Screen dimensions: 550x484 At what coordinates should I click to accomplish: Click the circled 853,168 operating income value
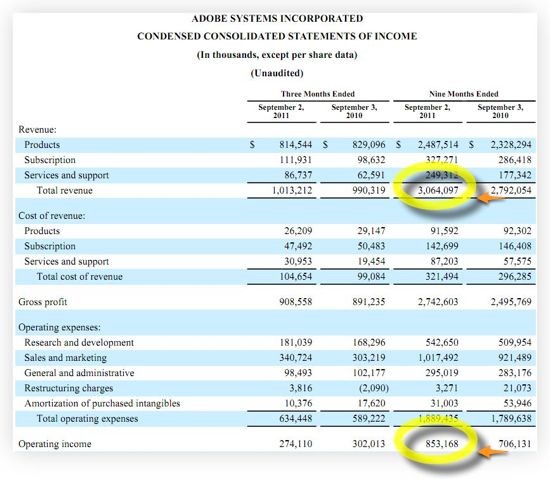click(x=442, y=444)
